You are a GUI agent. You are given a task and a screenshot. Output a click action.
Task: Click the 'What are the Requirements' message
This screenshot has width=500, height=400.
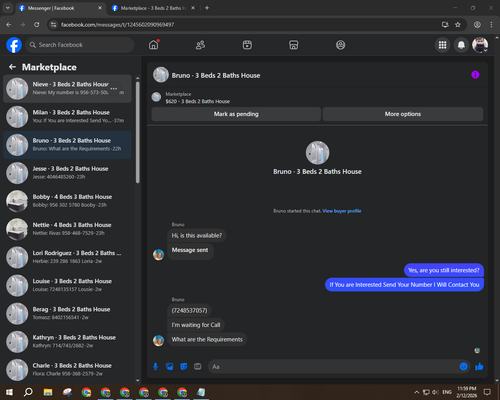(207, 340)
